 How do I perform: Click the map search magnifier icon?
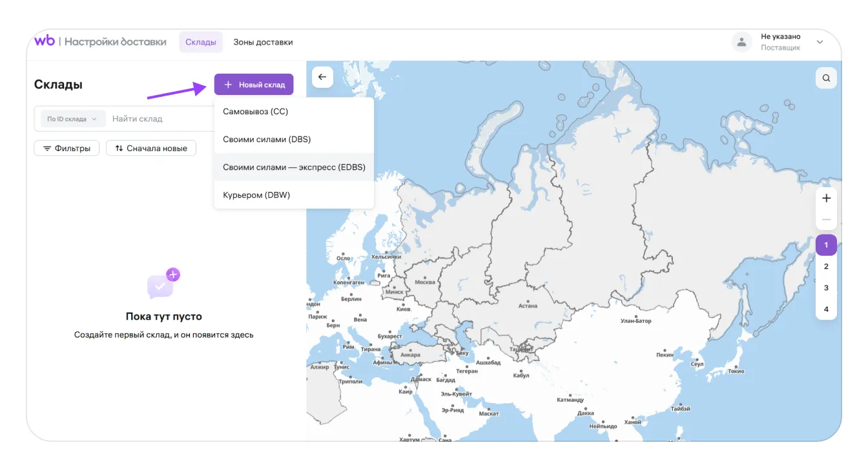826,78
